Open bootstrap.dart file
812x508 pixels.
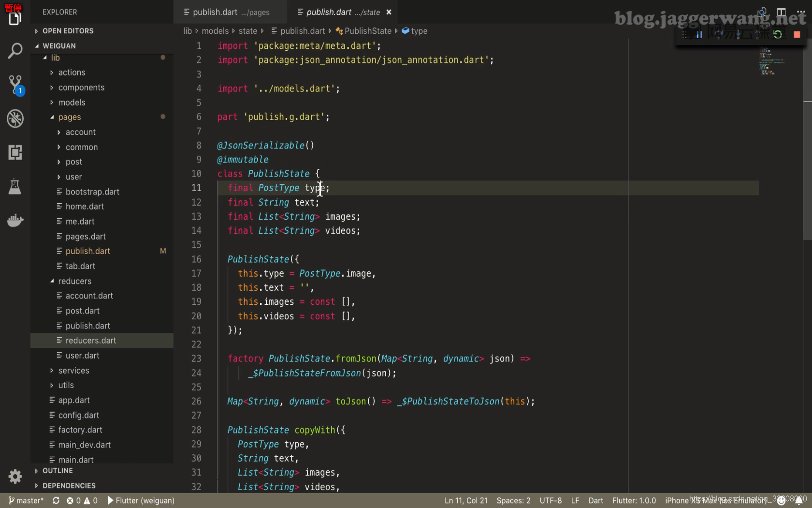point(101,192)
